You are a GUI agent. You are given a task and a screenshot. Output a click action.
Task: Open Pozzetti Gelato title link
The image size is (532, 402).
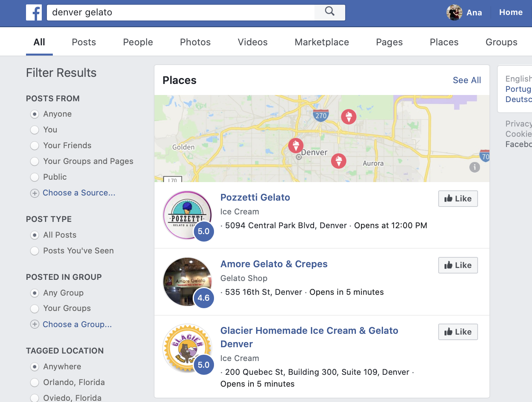tap(255, 197)
